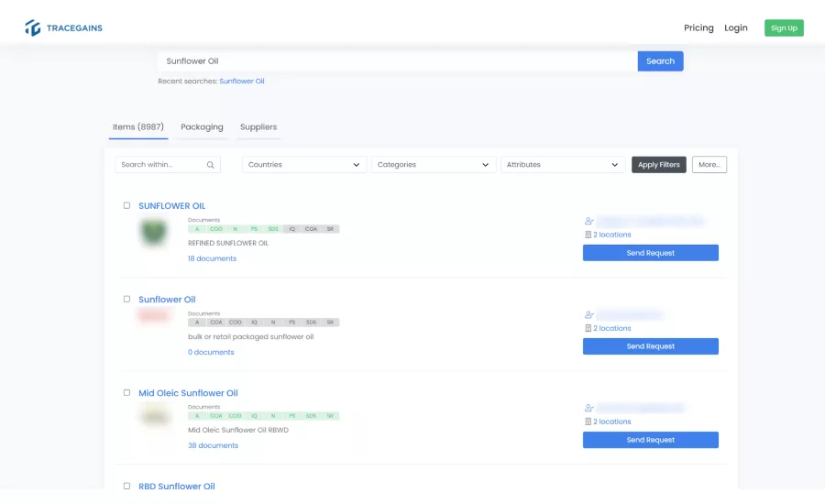Go to Login
The image size is (825, 504).
735,27
